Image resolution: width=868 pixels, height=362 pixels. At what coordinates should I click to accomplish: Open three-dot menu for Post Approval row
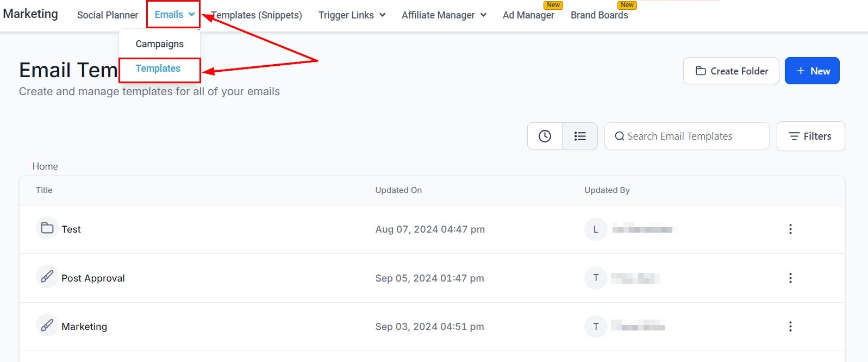click(x=790, y=278)
